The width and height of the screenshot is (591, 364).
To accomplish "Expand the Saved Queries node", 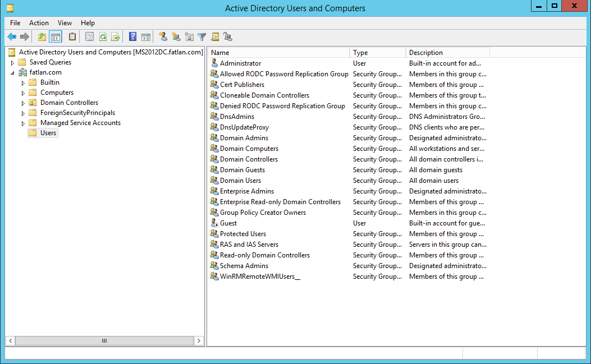I will tap(12, 63).
